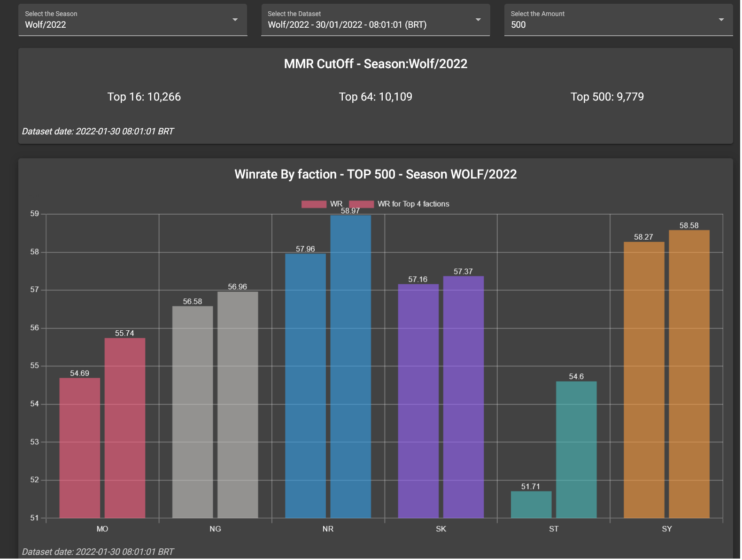
Task: Open the Select the Dataset dropdown
Action: click(x=376, y=20)
